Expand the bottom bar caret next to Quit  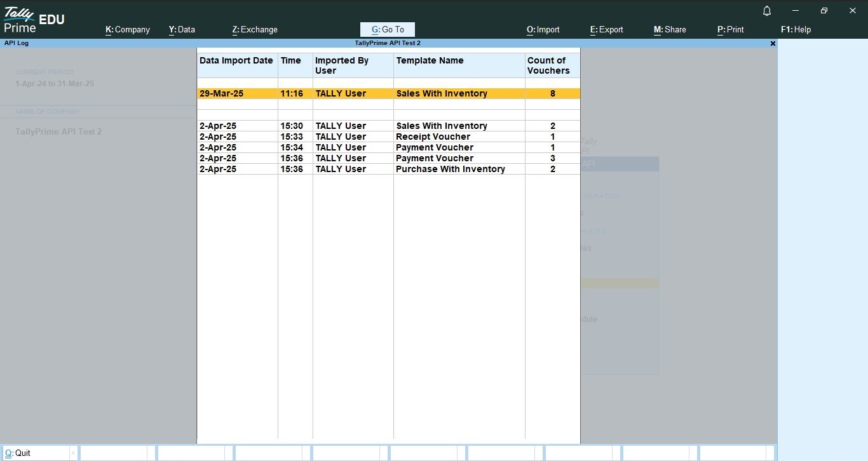73,453
